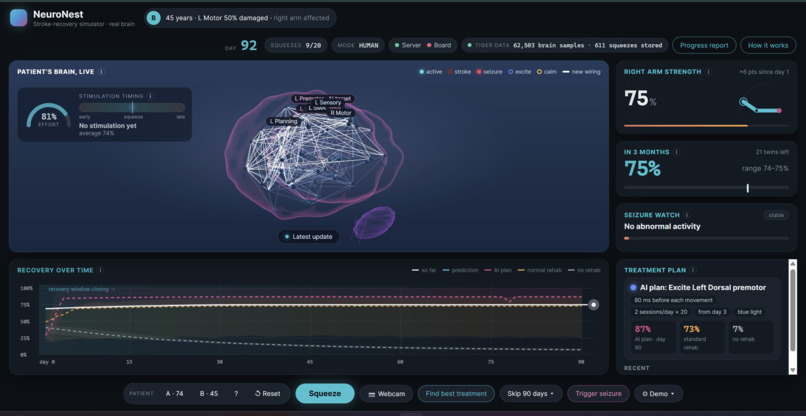
Task: Open the Skip 90 days dropdown
Action: (x=529, y=394)
